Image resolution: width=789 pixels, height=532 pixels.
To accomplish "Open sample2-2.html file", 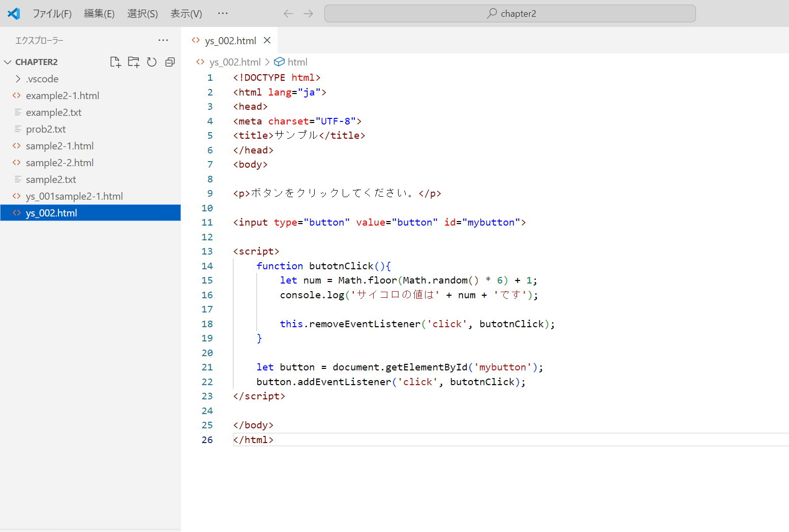I will [90, 163].
